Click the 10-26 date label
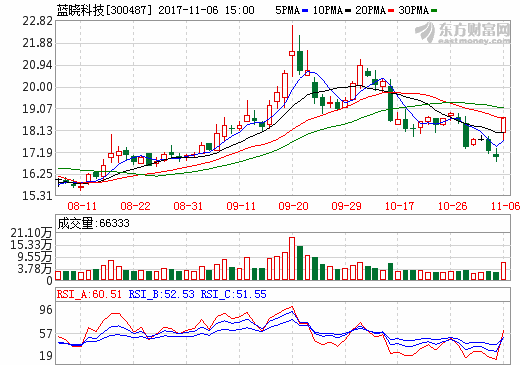This screenshot has width=520, height=365. [x=452, y=206]
